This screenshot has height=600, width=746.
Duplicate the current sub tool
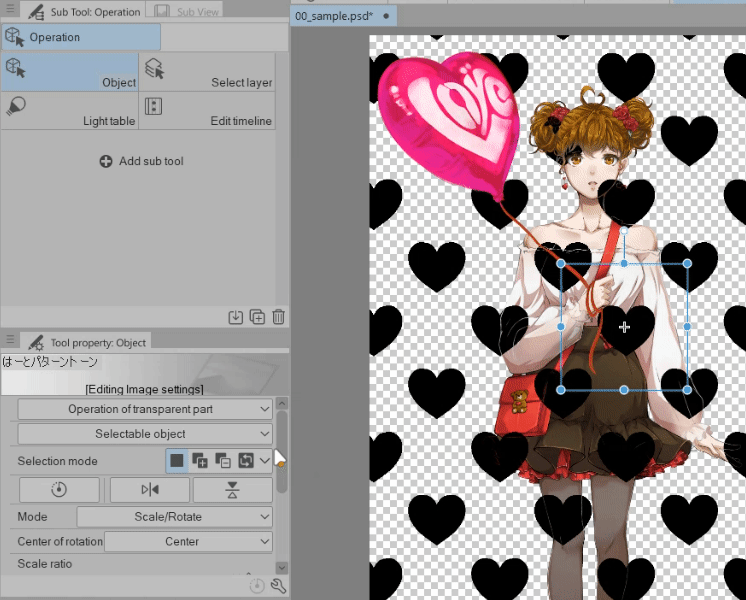pyautogui.click(x=257, y=317)
